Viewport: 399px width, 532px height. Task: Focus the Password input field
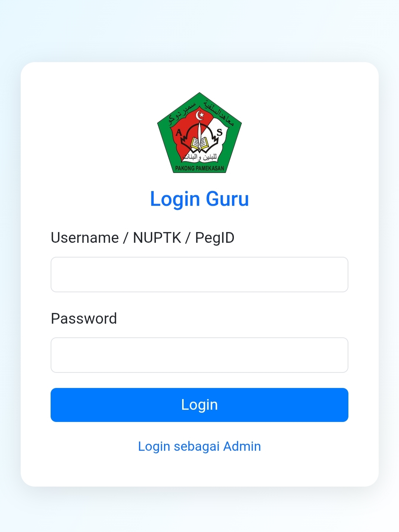coord(199,355)
